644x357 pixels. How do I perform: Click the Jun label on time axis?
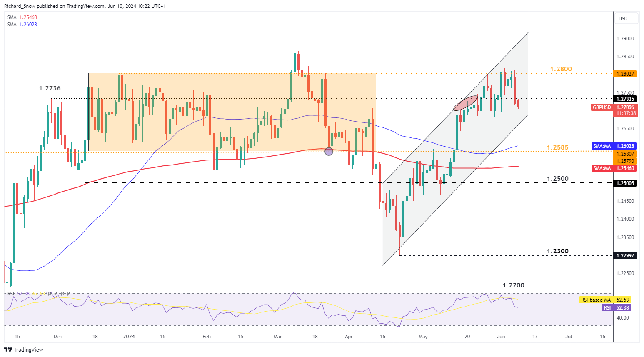[501, 337]
